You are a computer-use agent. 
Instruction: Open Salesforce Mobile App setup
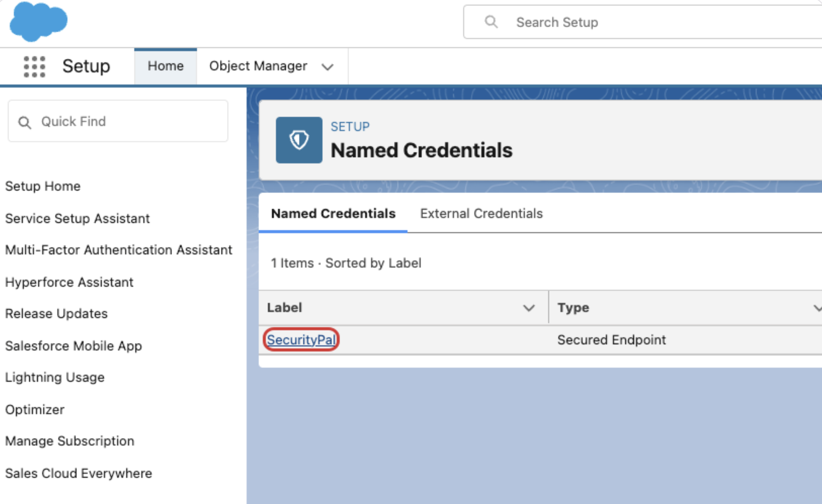[x=73, y=346]
